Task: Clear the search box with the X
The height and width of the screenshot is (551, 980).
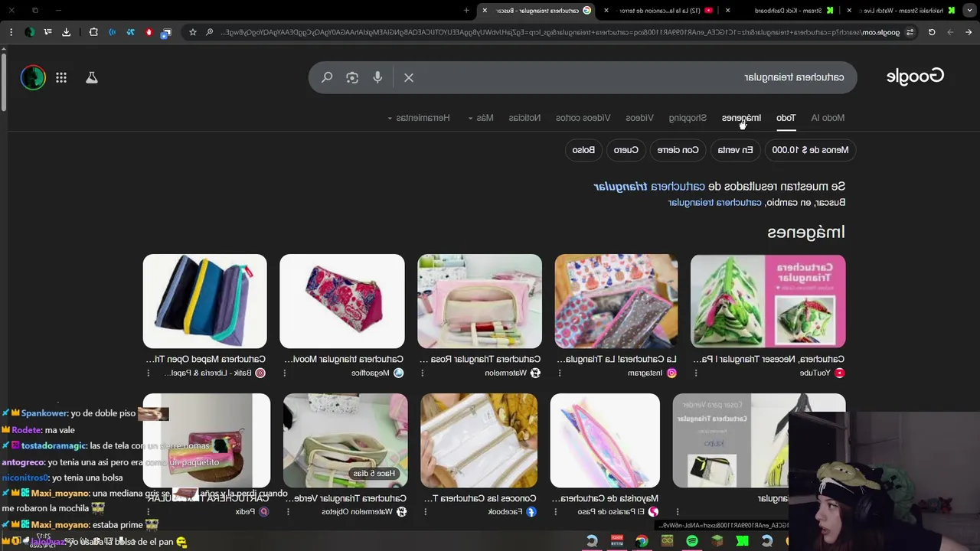Action: (409, 77)
